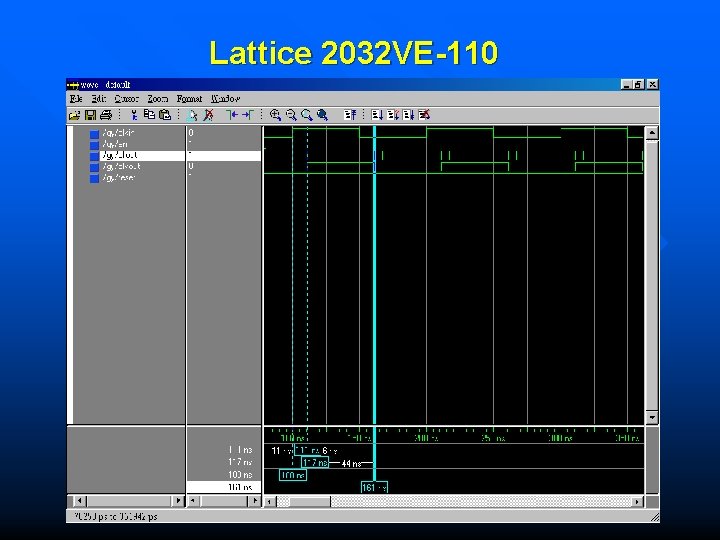The image size is (720, 540).
Task: Click the Zoom Area magnifier icon
Action: click(x=306, y=115)
